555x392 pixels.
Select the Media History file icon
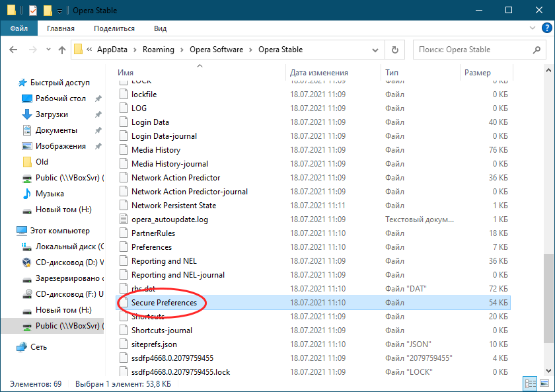coord(123,150)
